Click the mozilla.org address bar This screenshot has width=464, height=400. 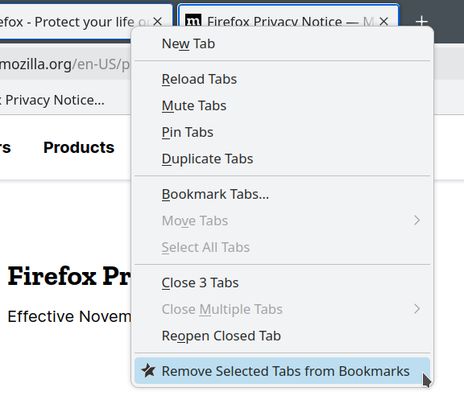(x=65, y=64)
